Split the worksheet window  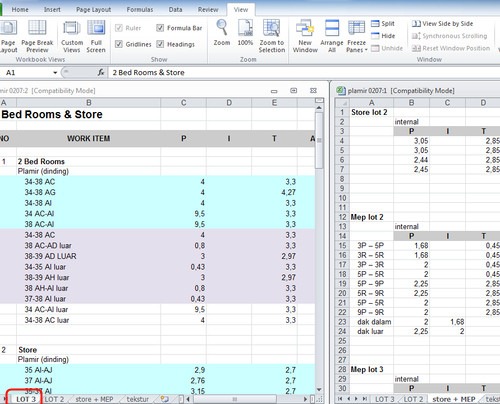click(383, 24)
